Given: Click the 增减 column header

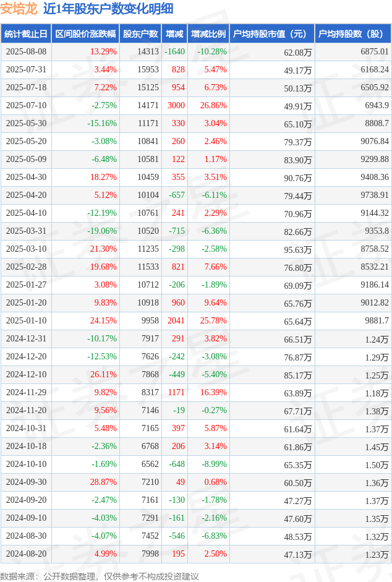Looking at the screenshot, I should 174,34.
